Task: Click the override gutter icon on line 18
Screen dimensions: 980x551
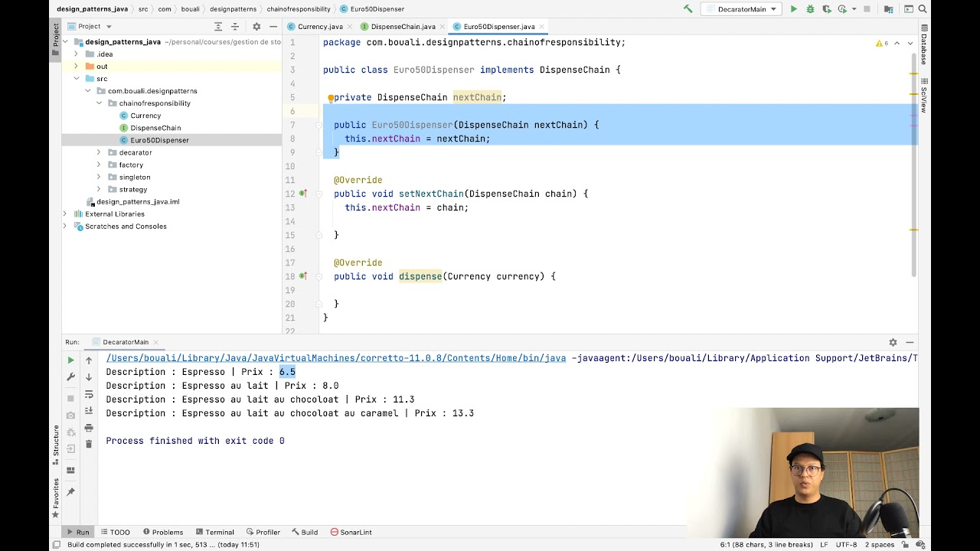Action: click(303, 276)
